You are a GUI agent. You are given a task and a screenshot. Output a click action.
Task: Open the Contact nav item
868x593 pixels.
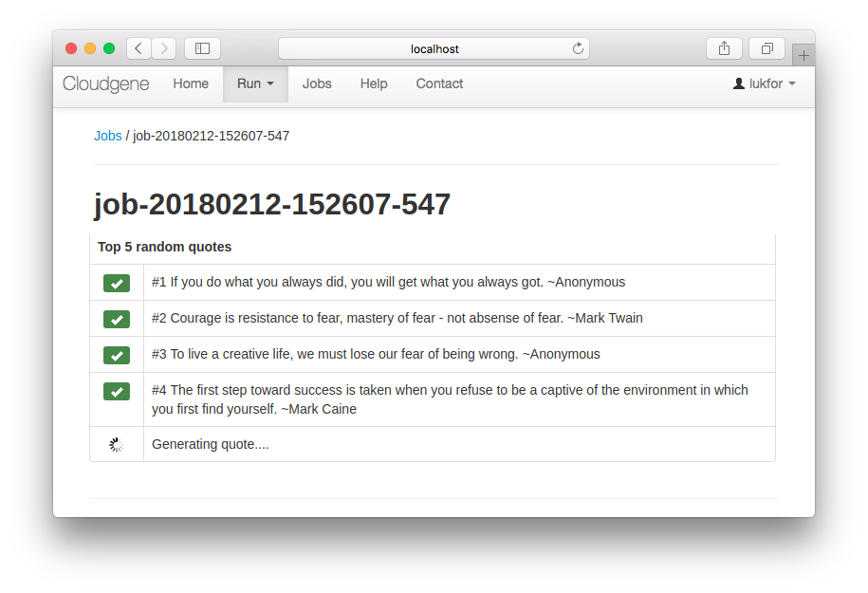click(x=439, y=83)
